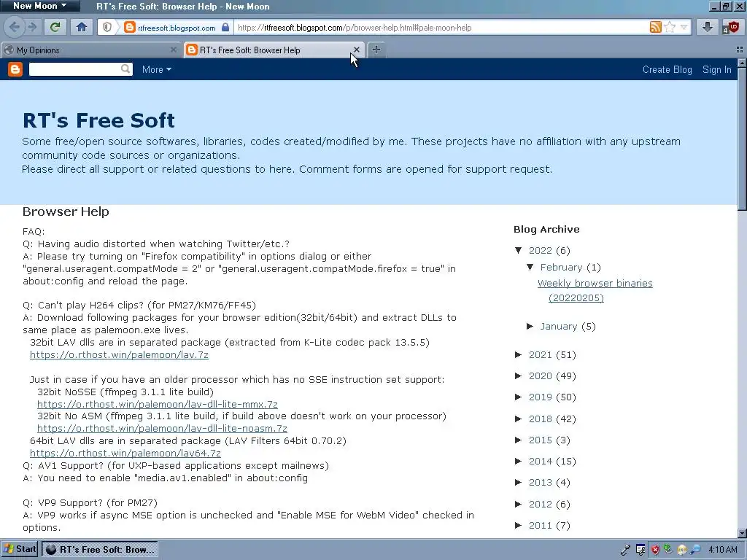This screenshot has width=747, height=560.
Task: Focus the Blogger search field
Action: click(75, 69)
